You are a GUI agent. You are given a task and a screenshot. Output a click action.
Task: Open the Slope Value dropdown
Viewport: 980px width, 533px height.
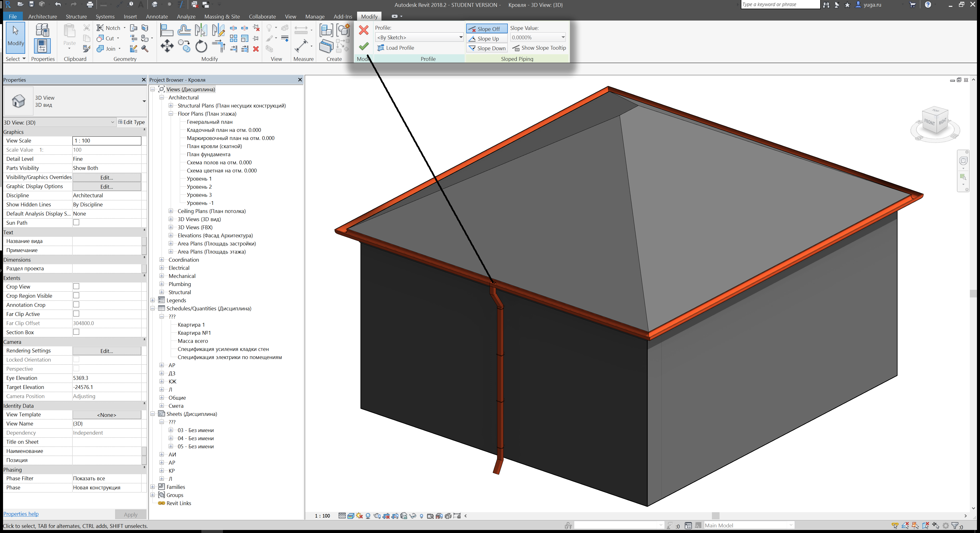(562, 37)
